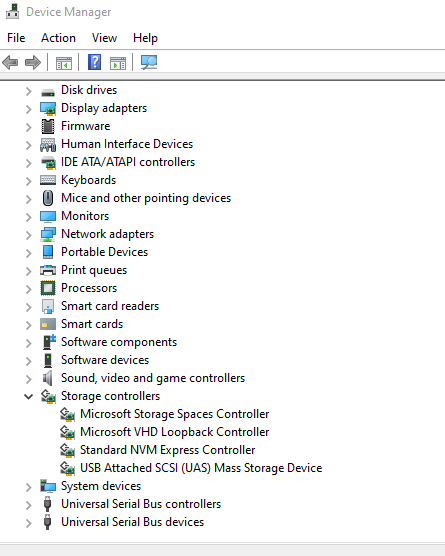The image size is (445, 556).
Task: Select the Mice and other pointing devices label
Action: coord(146,198)
